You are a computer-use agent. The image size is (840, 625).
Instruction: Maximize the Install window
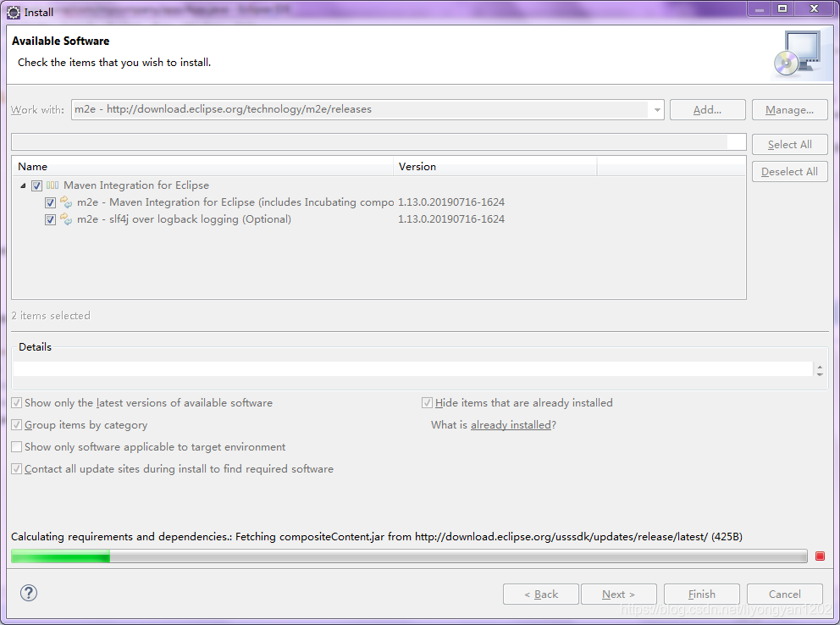point(782,8)
